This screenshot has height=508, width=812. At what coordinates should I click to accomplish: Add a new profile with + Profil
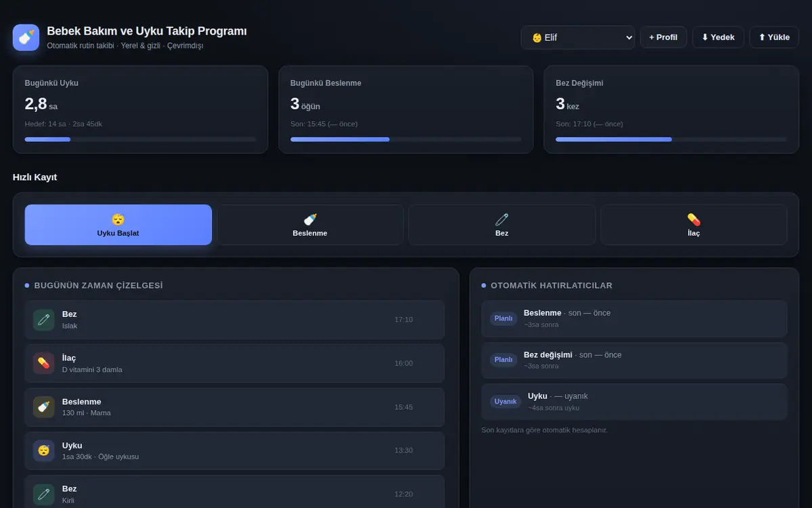pos(664,37)
